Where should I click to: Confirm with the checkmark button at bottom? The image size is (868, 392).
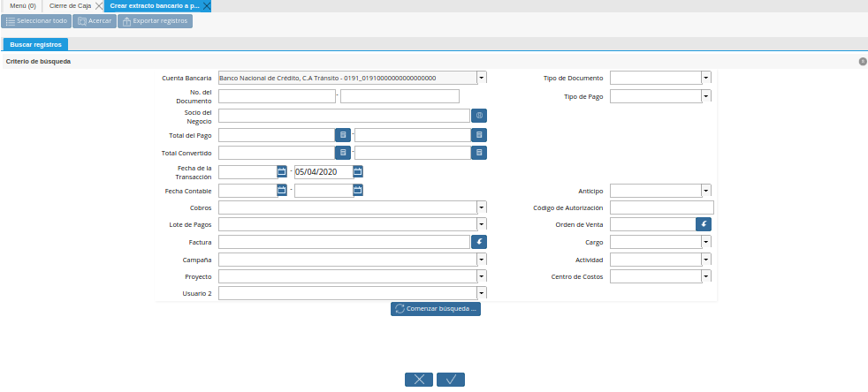451,380
